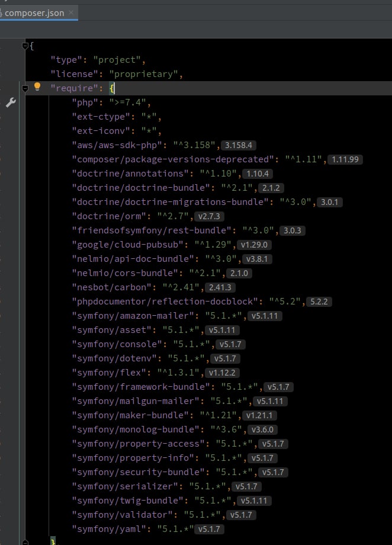Screen dimensions: 392x545
Task: Click the v5.1.11 symfony/asset version badge
Action: (x=222, y=330)
